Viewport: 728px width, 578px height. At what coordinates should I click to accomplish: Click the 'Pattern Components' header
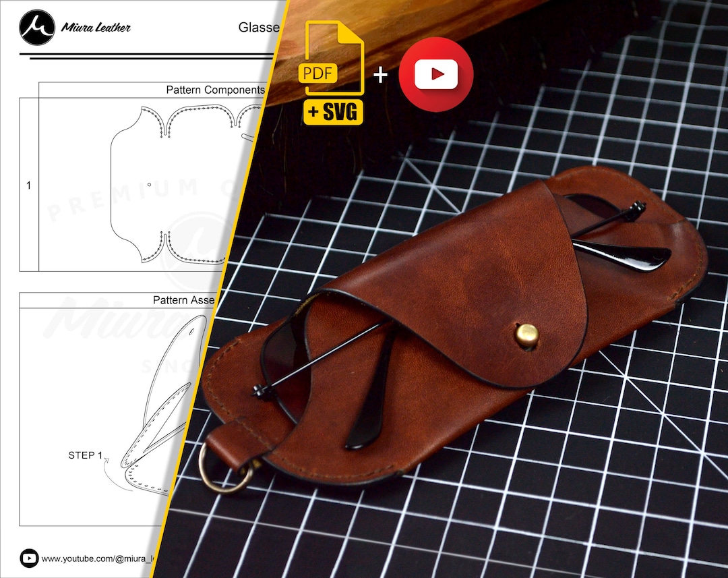click(215, 90)
